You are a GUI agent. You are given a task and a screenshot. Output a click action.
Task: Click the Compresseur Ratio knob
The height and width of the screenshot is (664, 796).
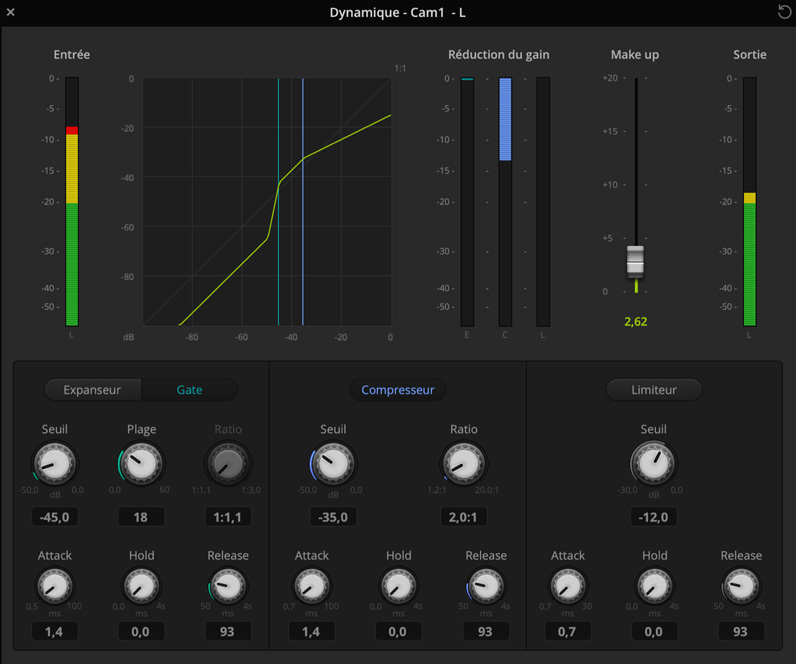pyautogui.click(x=463, y=464)
